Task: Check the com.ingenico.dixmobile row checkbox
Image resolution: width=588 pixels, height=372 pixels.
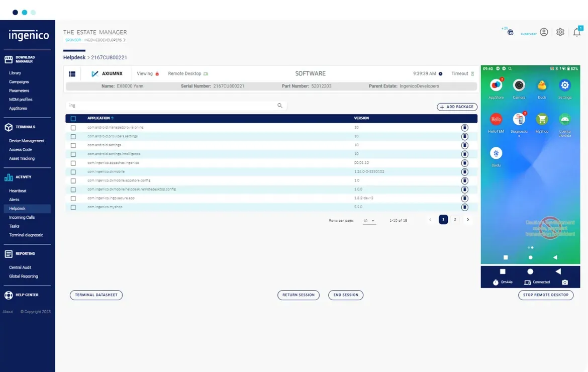Action: tap(73, 171)
